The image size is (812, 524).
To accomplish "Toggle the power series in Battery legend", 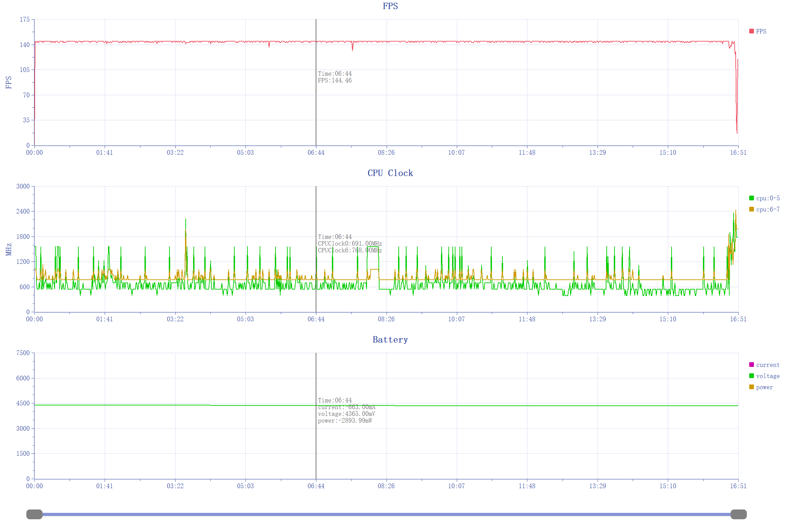I will click(764, 388).
